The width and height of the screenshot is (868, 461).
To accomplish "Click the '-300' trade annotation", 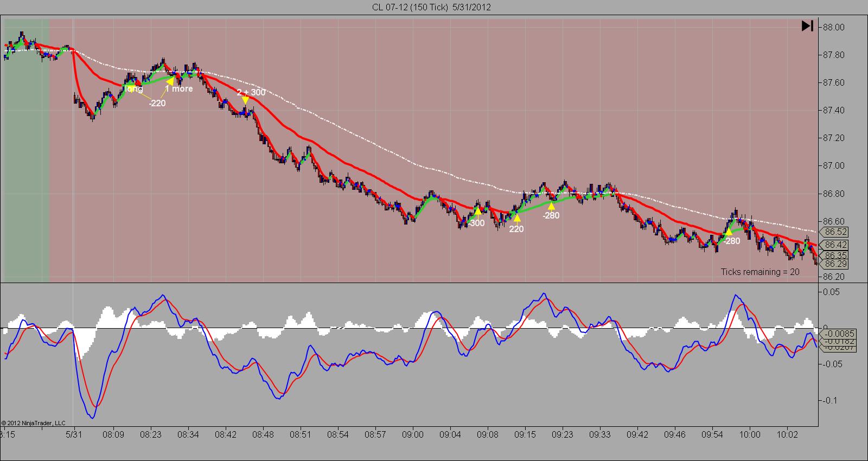I will coord(476,223).
